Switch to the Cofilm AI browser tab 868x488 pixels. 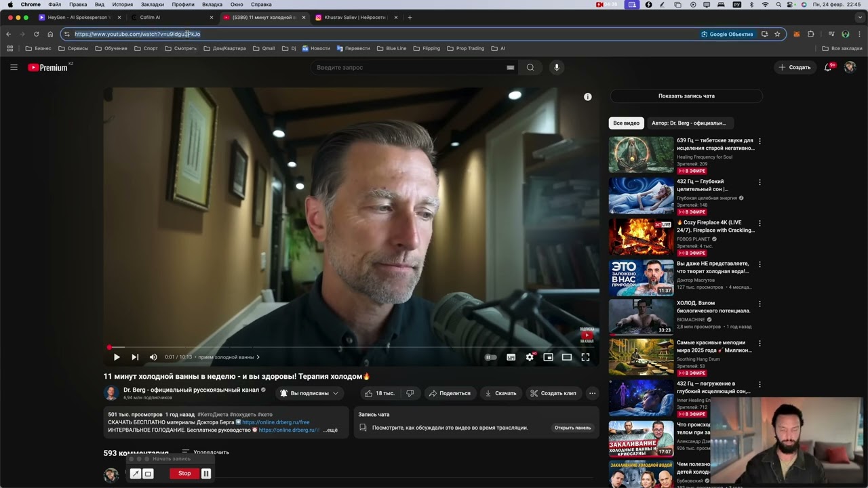(171, 17)
